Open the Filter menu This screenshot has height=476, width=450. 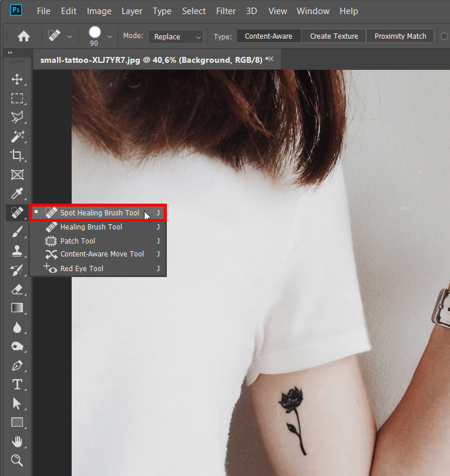tap(226, 11)
